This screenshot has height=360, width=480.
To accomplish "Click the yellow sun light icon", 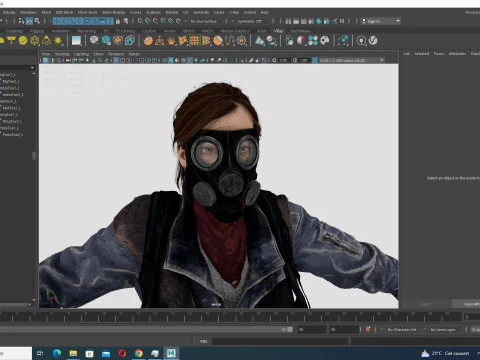I will pos(58,41).
